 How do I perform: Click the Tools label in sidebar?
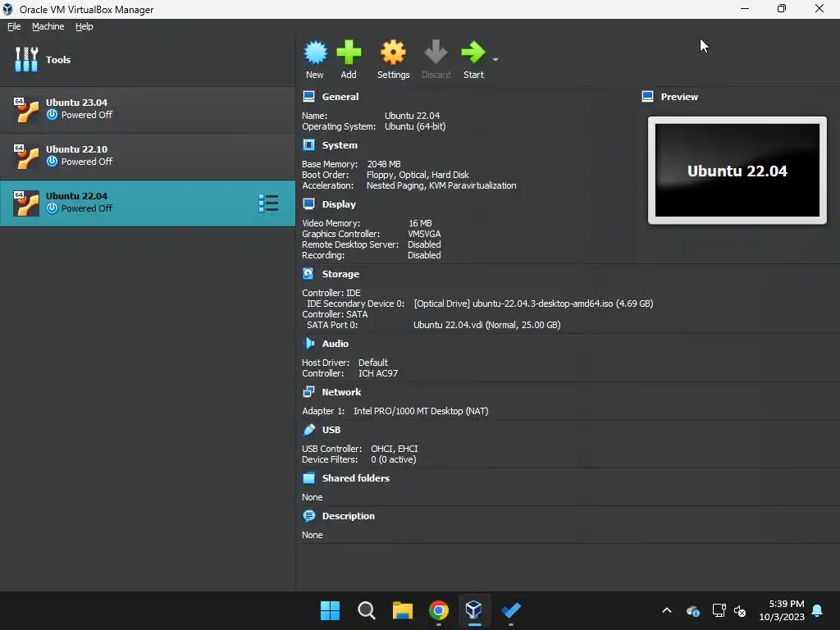[x=58, y=59]
